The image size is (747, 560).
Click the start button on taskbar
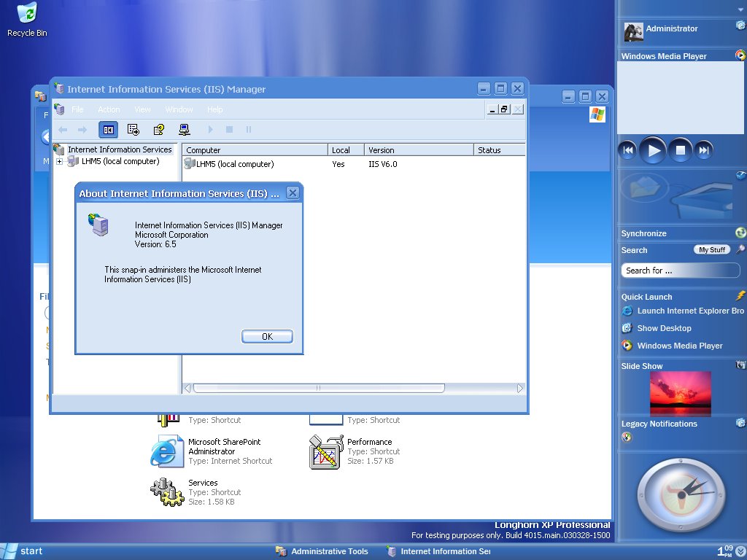click(x=23, y=551)
